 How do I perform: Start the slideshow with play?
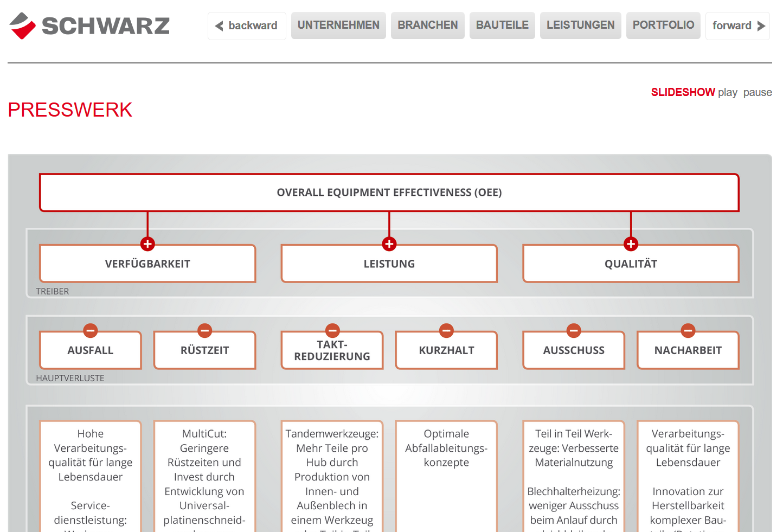click(x=727, y=93)
